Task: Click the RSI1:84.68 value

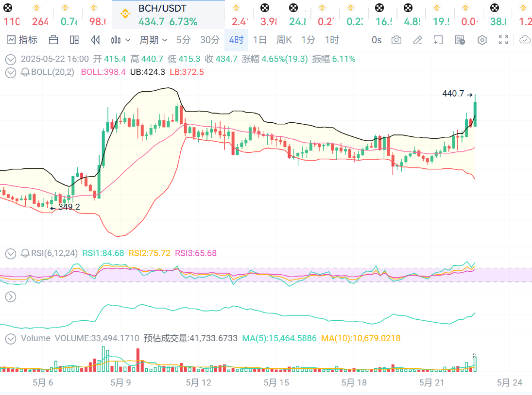Action: (103, 253)
